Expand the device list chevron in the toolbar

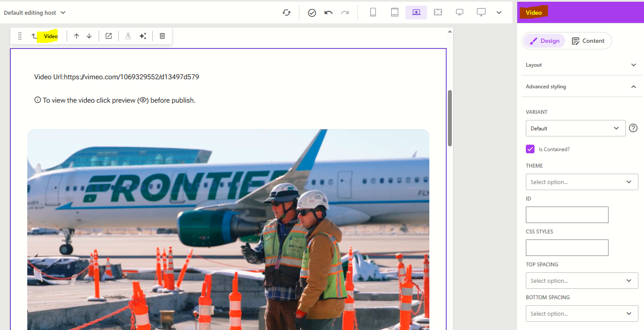499,13
